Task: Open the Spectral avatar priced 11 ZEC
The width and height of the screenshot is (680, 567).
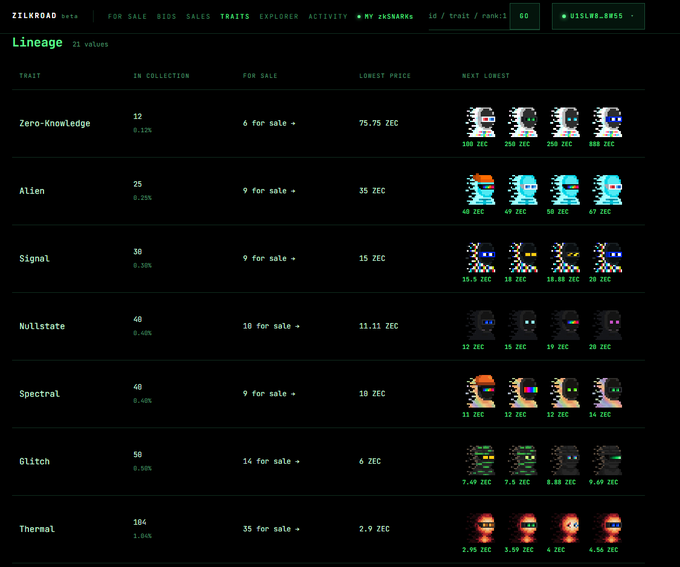Action: 481,392
